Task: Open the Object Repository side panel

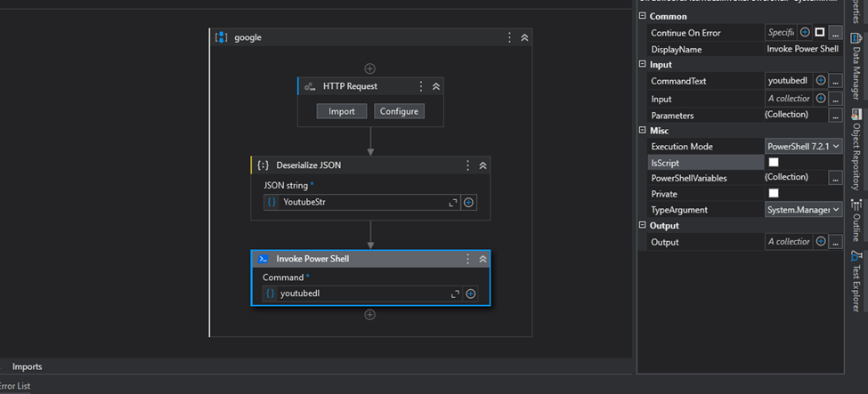Action: 856,149
